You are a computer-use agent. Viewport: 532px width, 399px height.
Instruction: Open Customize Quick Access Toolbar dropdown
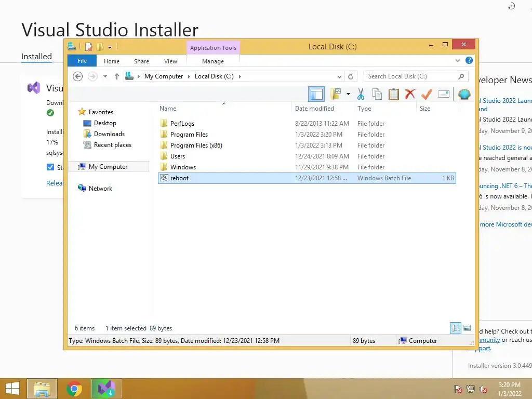[x=110, y=47]
